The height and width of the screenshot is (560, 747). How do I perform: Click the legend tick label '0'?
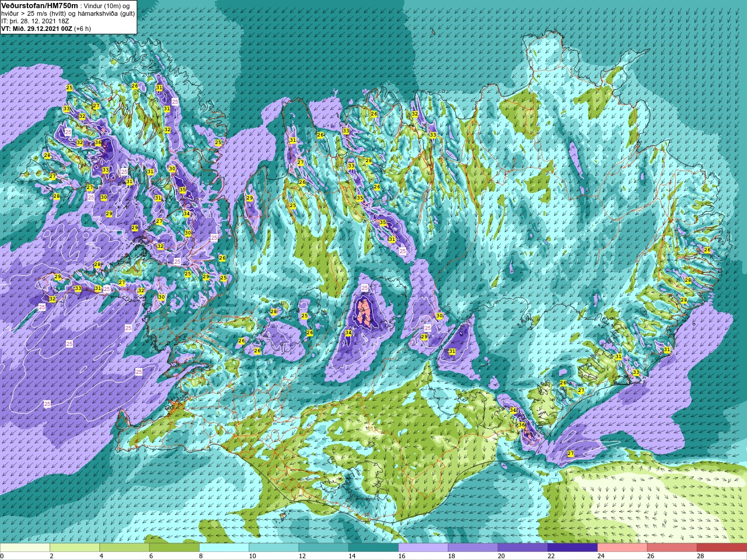coord(2,556)
